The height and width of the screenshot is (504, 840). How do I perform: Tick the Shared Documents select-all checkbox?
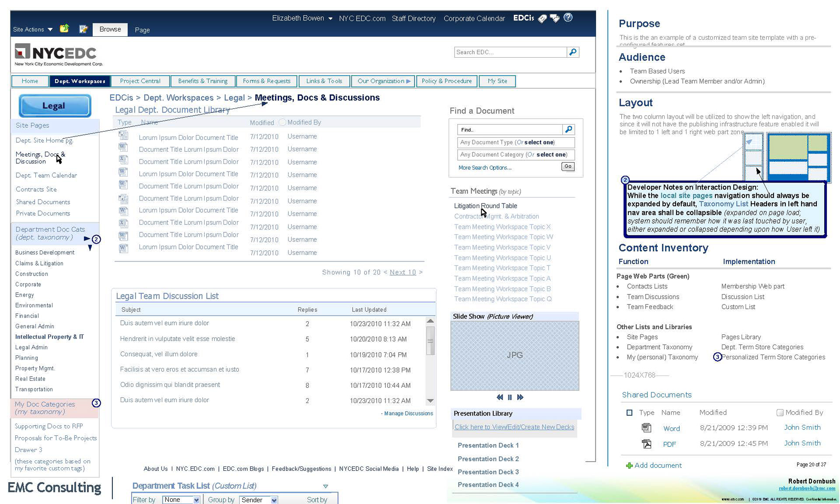(630, 413)
